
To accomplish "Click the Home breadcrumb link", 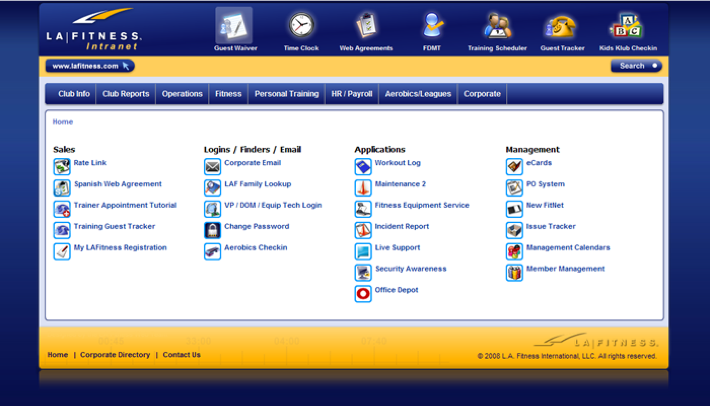I will click(x=63, y=122).
